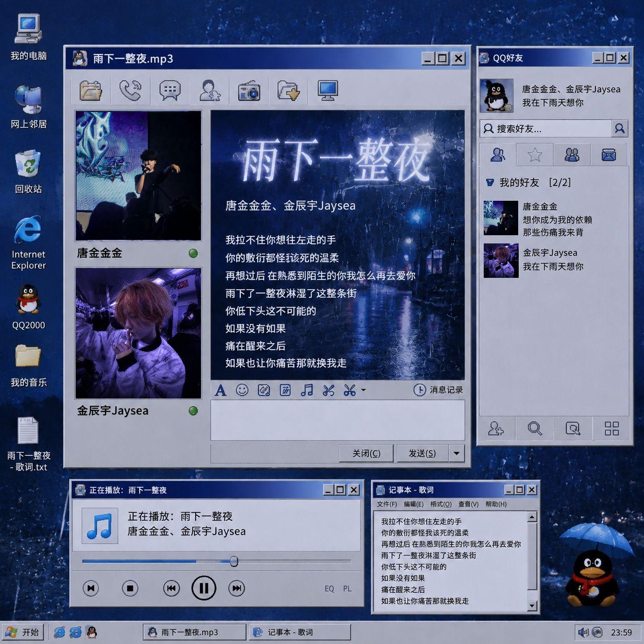
Task: Click the QQ penguin avatar in QQ好友
Action: [497, 96]
